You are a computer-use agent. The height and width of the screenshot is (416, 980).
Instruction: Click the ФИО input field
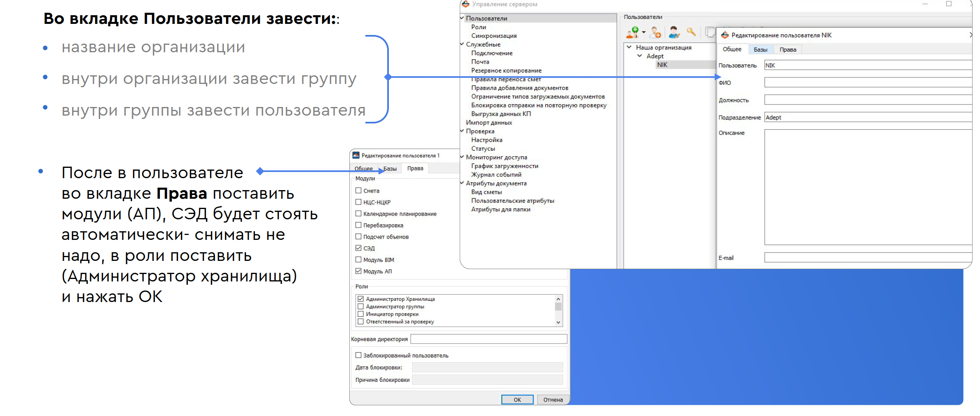(x=868, y=83)
